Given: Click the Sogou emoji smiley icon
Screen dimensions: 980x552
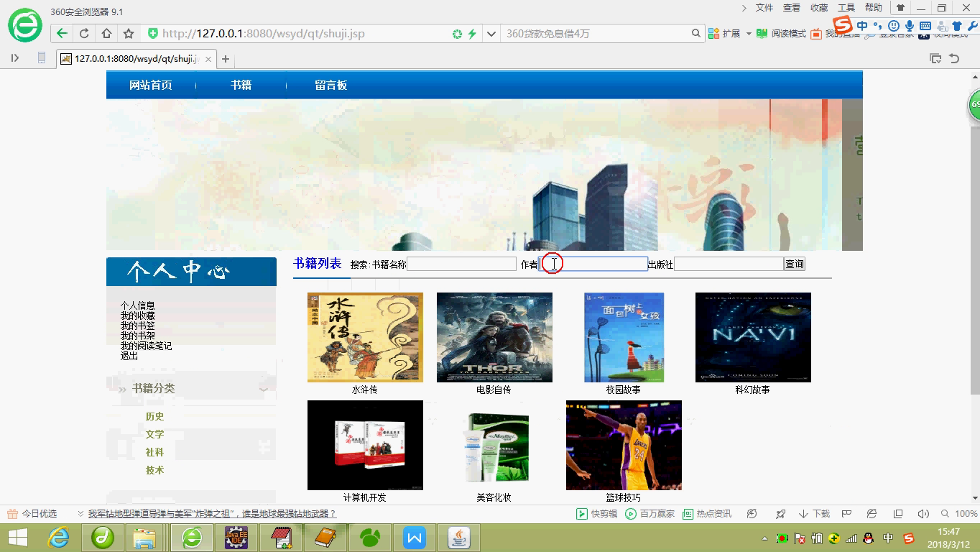Looking at the screenshot, I should [x=894, y=26].
